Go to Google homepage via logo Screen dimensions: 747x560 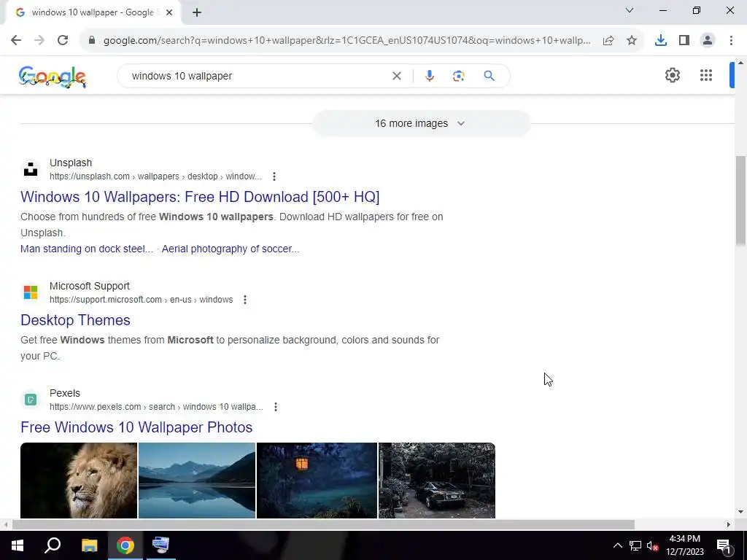(53, 77)
